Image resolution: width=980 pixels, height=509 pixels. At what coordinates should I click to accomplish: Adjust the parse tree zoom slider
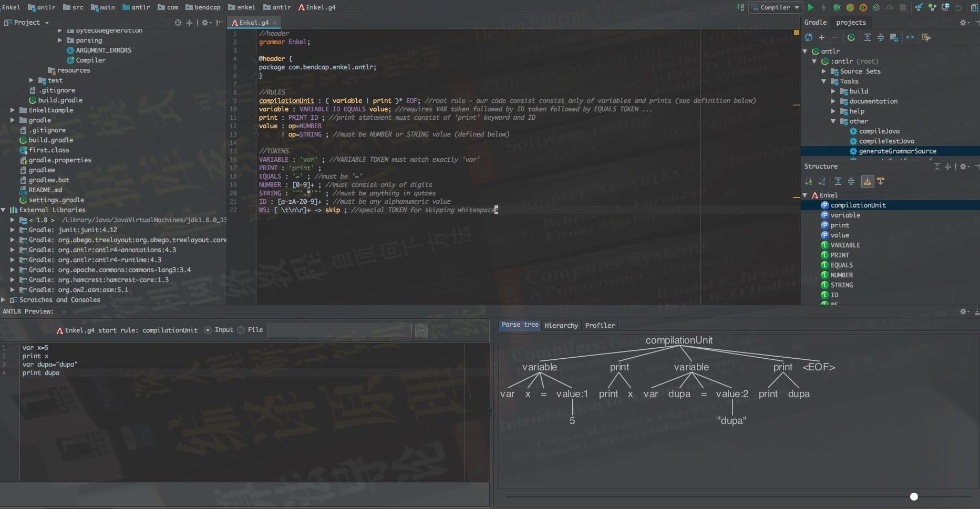[x=914, y=496]
